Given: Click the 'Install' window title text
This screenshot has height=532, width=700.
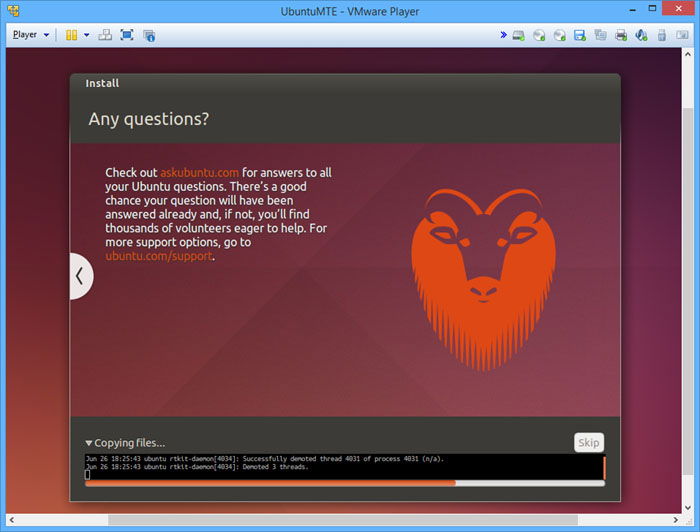Looking at the screenshot, I should point(102,83).
